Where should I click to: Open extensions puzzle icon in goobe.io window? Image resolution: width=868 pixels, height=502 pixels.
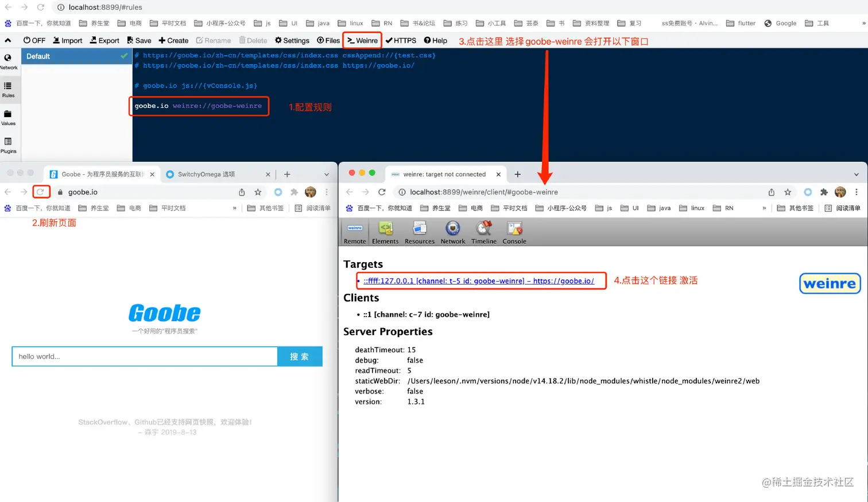(x=294, y=192)
